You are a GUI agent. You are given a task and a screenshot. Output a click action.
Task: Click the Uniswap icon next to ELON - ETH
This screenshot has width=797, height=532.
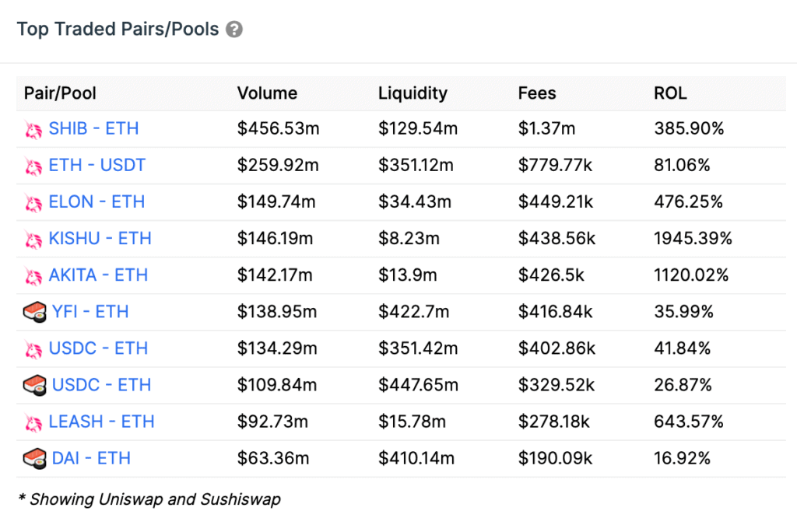(33, 202)
